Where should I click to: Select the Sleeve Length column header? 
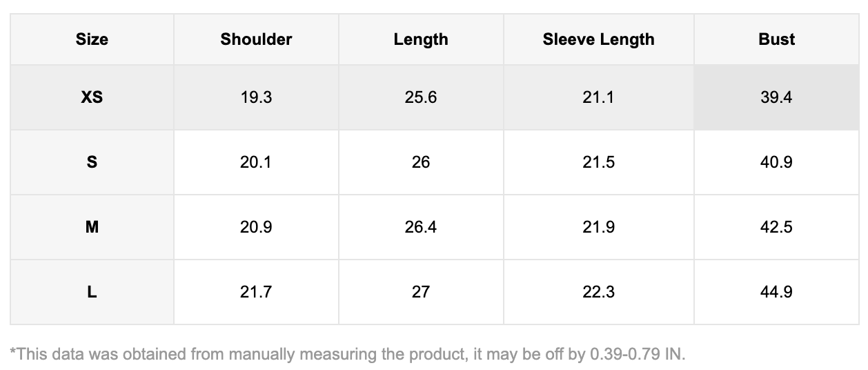click(598, 39)
